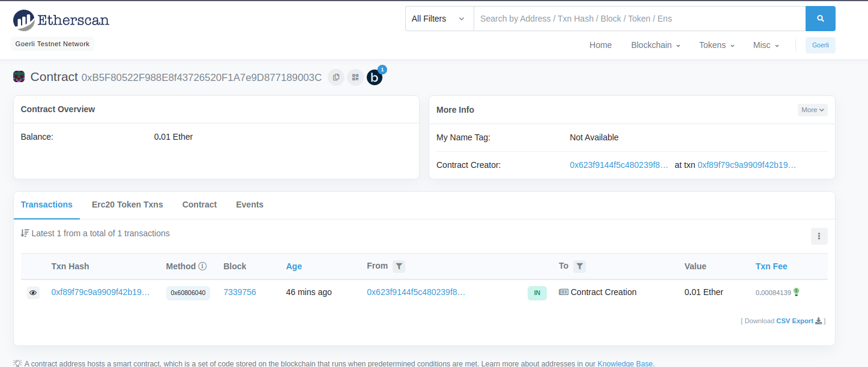
Task: Expand the More dropdown in More Info
Action: (x=813, y=110)
